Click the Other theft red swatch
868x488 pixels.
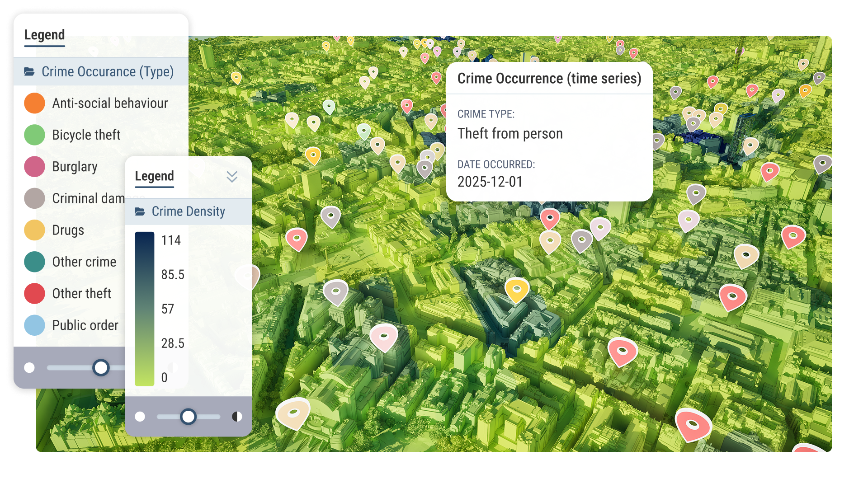pos(34,294)
